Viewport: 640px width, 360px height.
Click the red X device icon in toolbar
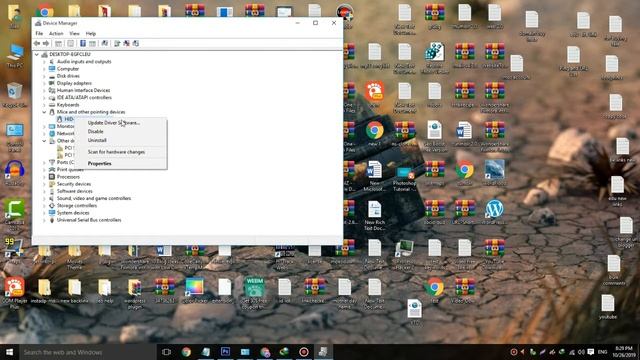(x=126, y=43)
